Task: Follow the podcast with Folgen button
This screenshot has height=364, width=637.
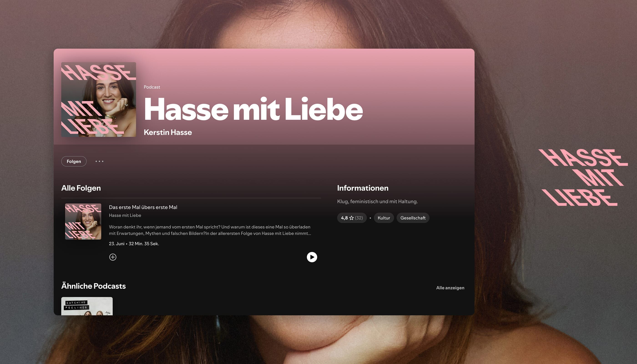Action: 74,161
